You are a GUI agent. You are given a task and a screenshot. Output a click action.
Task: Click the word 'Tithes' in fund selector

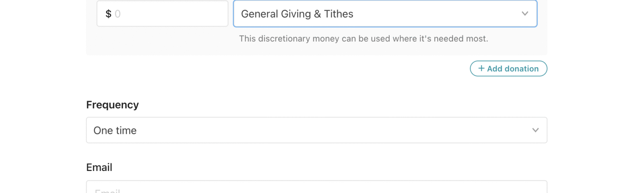339,14
